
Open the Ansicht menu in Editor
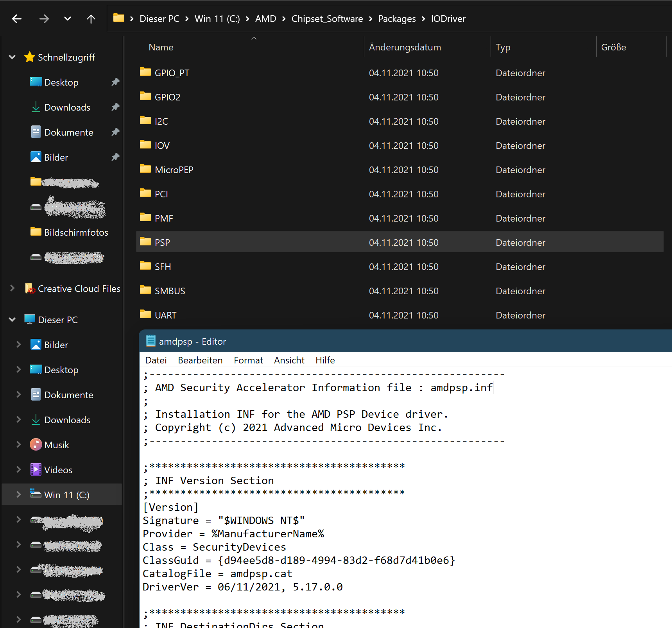coord(289,360)
